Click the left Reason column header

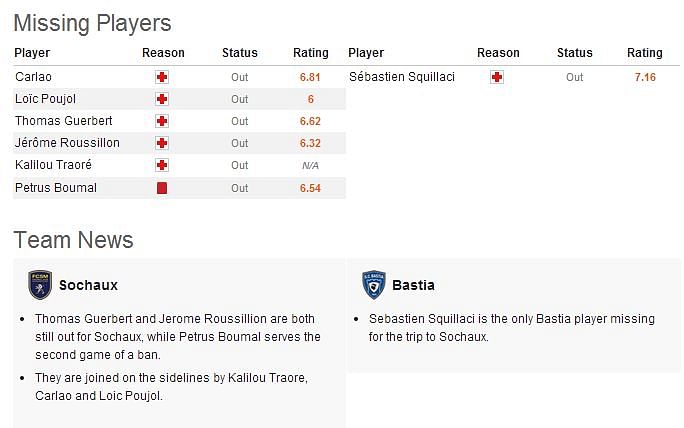coord(163,53)
